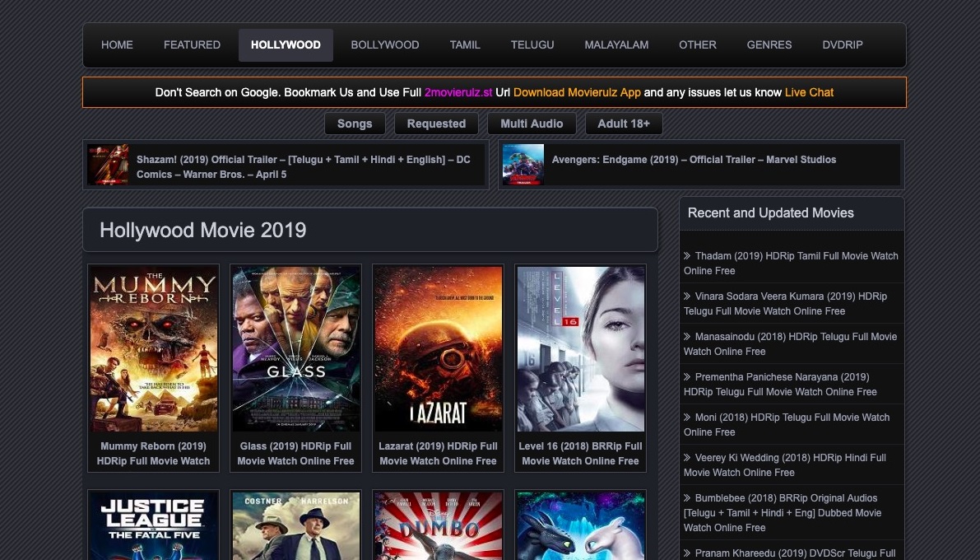Screen dimensions: 980x560
Task: Select the Multi Audio button
Action: click(532, 124)
